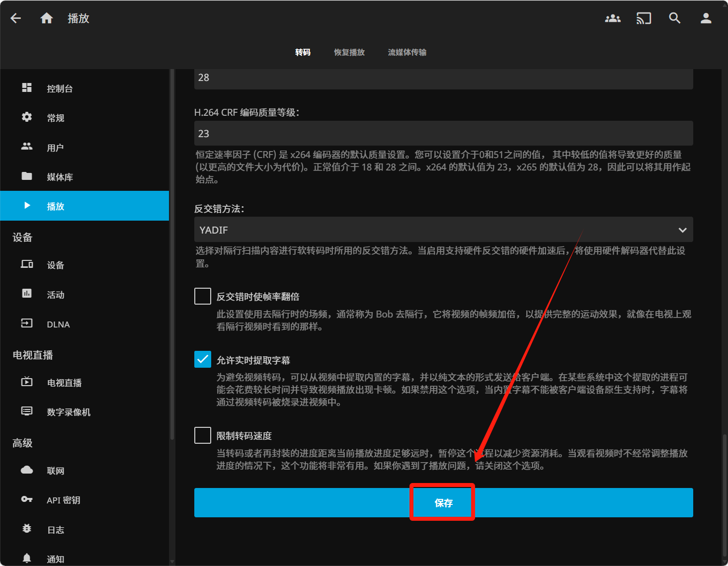728x566 pixels.
Task: Click the H.264 CRF value field
Action: pyautogui.click(x=443, y=134)
